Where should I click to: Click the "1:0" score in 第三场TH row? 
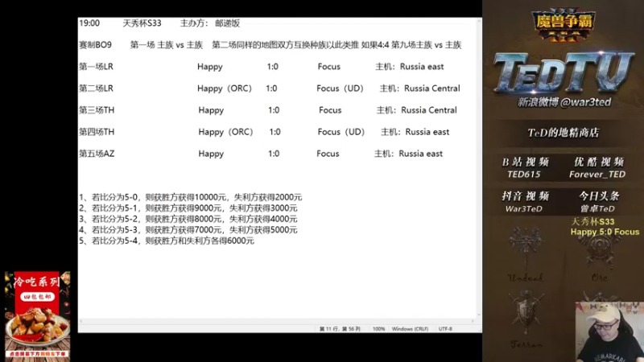[274, 110]
